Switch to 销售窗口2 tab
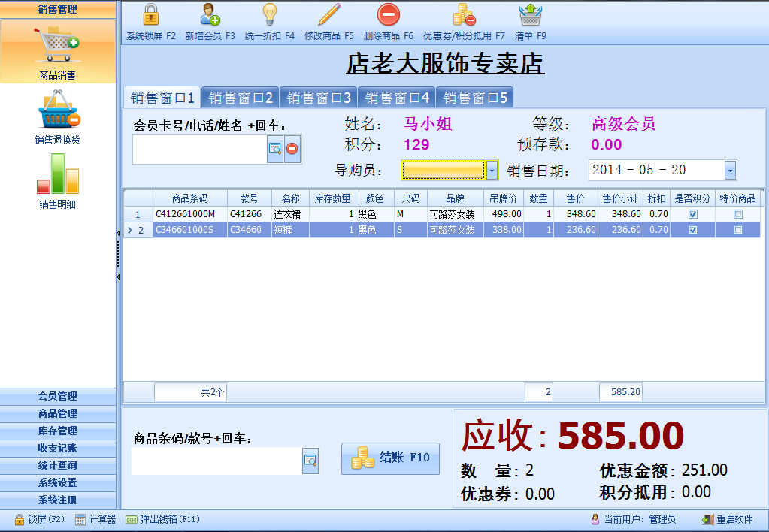The height and width of the screenshot is (532, 769). pyautogui.click(x=241, y=98)
